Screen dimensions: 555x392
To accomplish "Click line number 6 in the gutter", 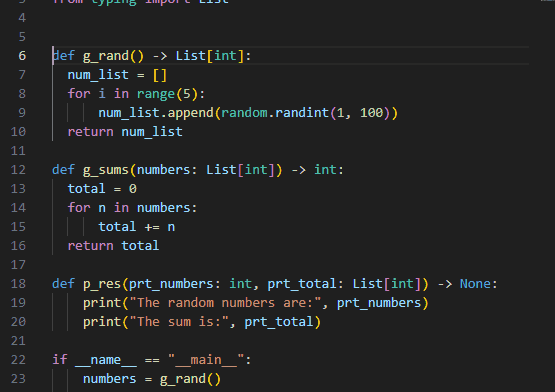I will click(x=22, y=56).
